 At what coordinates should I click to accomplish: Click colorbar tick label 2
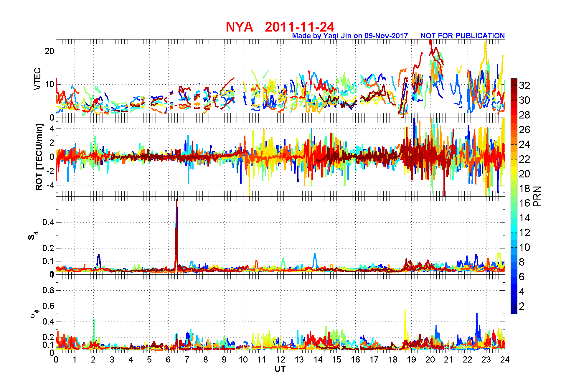tap(522, 306)
